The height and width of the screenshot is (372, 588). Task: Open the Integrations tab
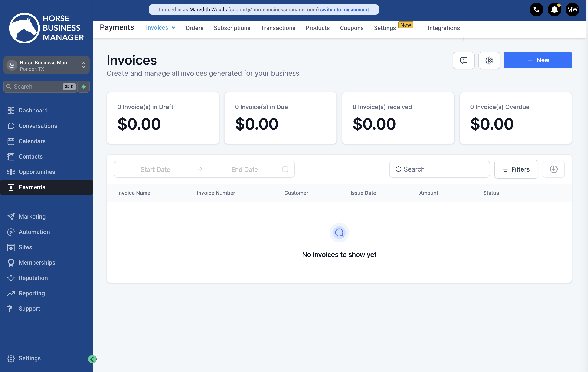[x=444, y=28]
